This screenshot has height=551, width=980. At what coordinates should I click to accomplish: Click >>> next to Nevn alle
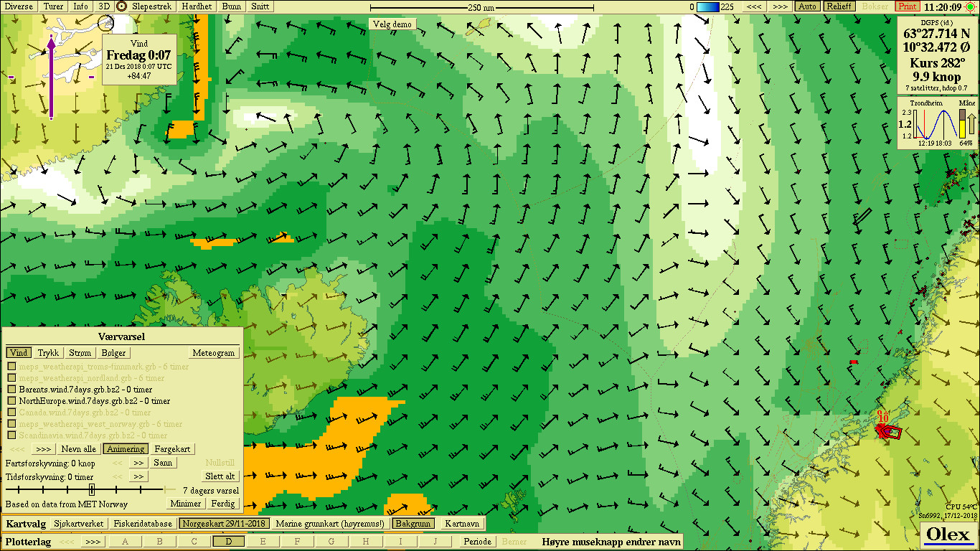pyautogui.click(x=42, y=449)
